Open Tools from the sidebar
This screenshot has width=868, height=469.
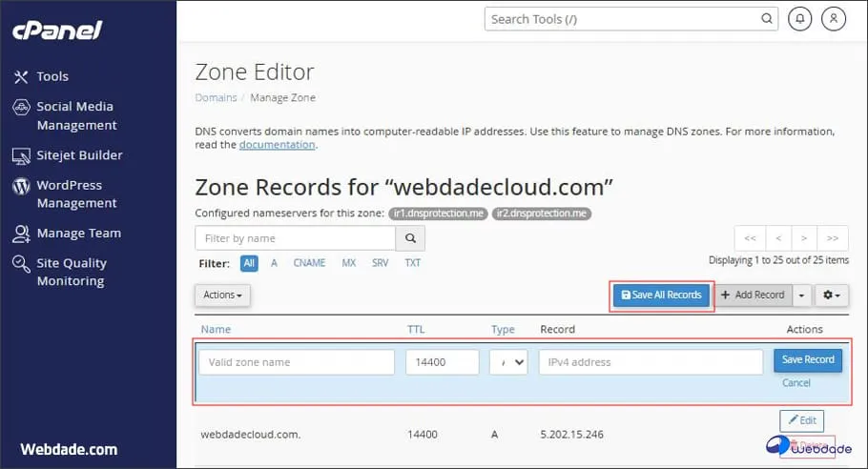[x=52, y=76]
